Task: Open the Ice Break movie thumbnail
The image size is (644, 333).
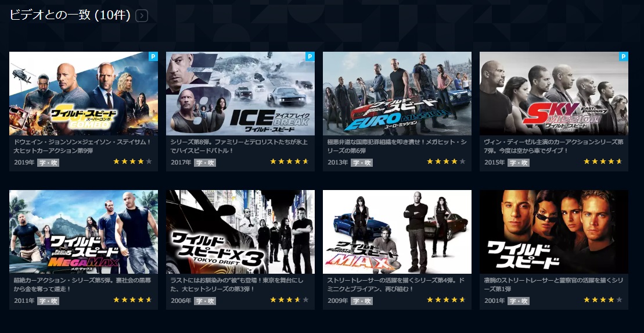Action: click(240, 94)
